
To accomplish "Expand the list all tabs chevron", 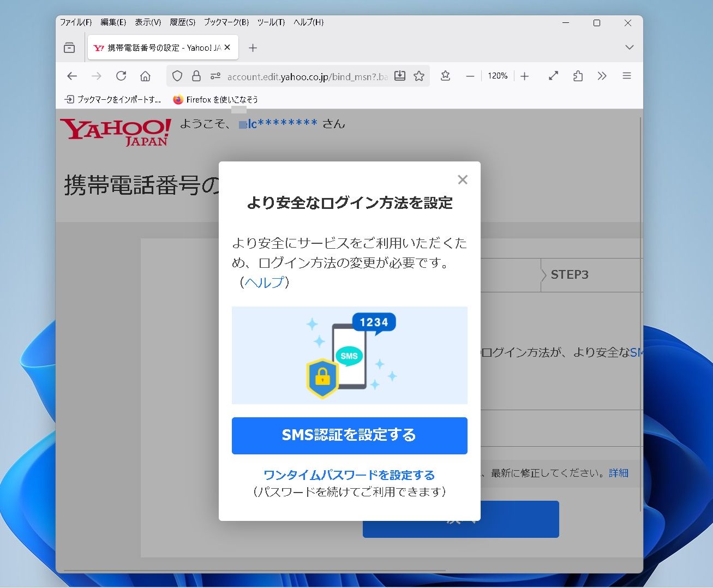I will (629, 47).
